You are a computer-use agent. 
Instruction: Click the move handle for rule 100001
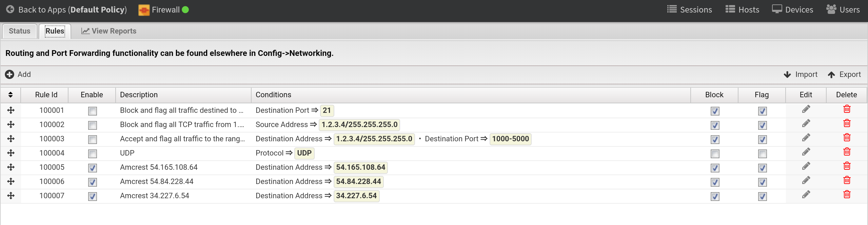tap(11, 110)
